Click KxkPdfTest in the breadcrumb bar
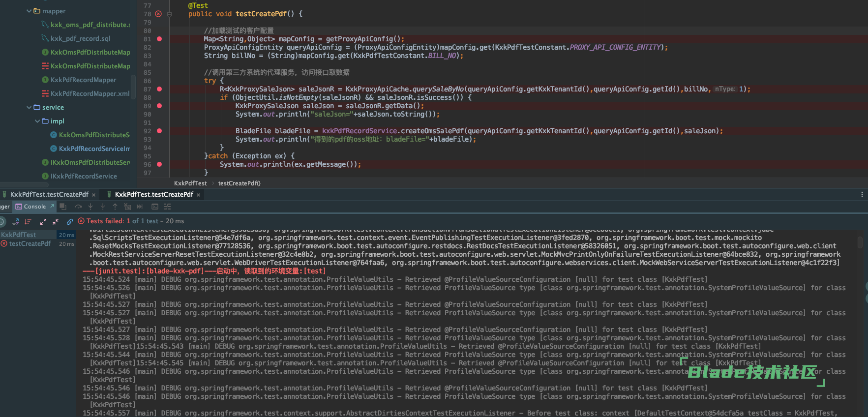Viewport: 868px width, 417px height. point(190,183)
